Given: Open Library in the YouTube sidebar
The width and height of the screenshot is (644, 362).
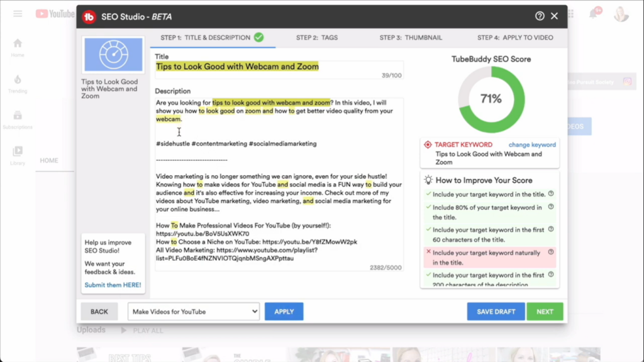Looking at the screenshot, I should [18, 156].
